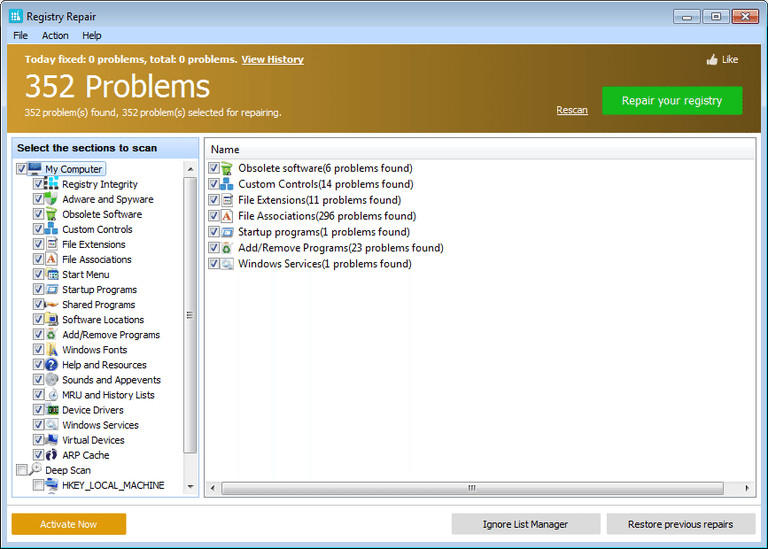Open Ignore List Manager
This screenshot has width=768, height=549.
pyautogui.click(x=526, y=524)
